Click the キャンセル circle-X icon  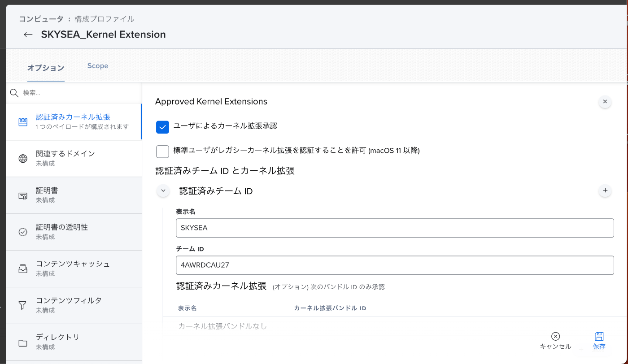(555, 337)
